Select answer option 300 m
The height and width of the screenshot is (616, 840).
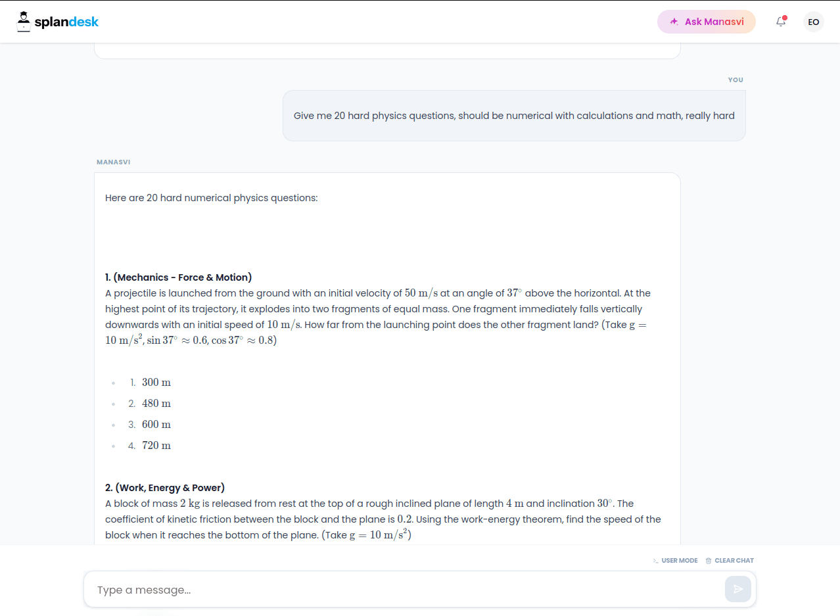point(156,383)
